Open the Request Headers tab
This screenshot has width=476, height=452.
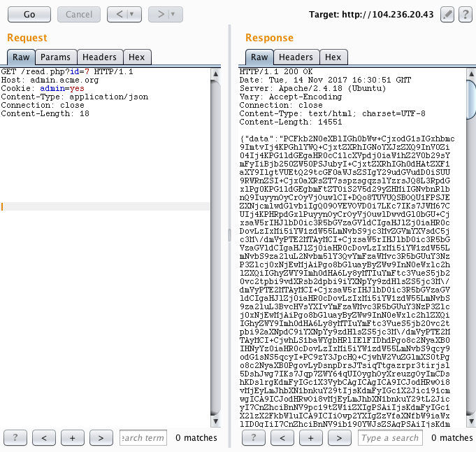click(x=99, y=57)
